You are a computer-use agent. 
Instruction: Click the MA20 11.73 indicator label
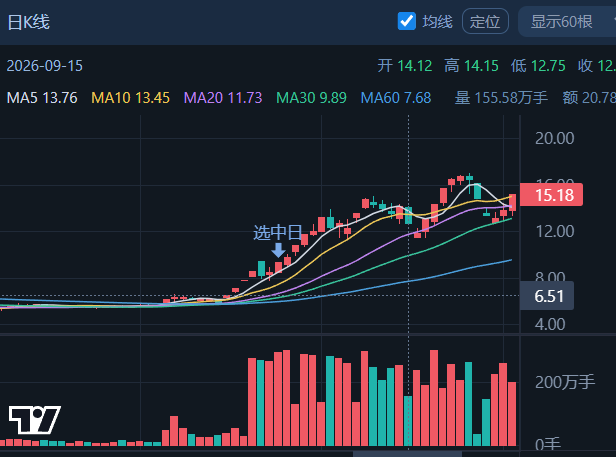[223, 98]
